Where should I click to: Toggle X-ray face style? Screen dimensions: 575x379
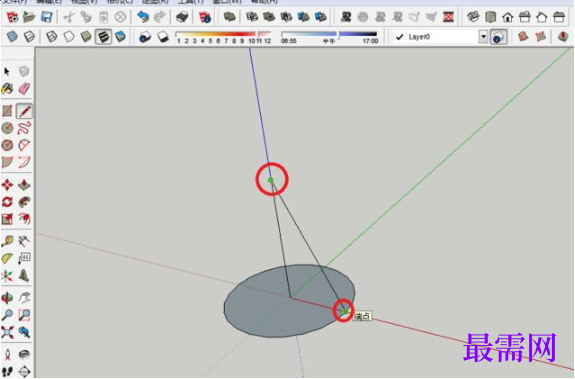click(12, 37)
